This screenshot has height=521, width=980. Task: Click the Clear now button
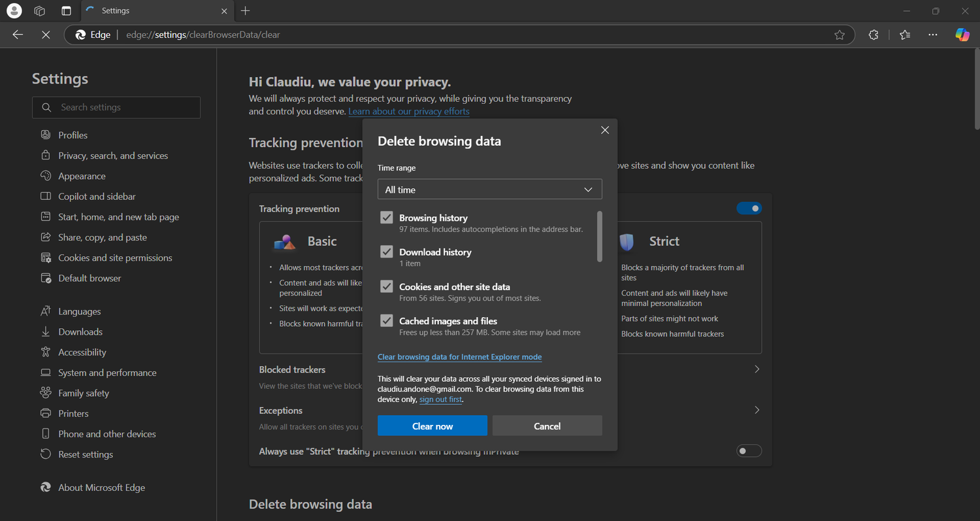(x=433, y=426)
